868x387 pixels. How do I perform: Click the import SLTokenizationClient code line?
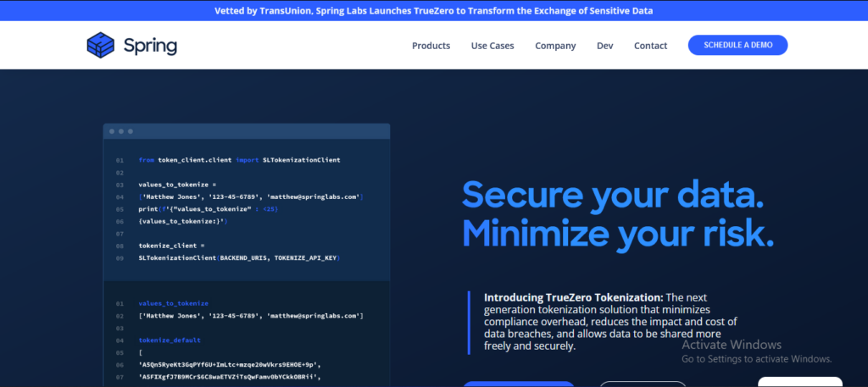pos(239,160)
